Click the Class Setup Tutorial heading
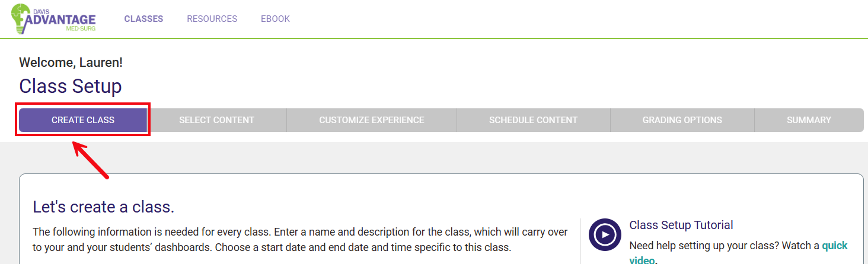The height and width of the screenshot is (264, 868). pyautogui.click(x=681, y=225)
